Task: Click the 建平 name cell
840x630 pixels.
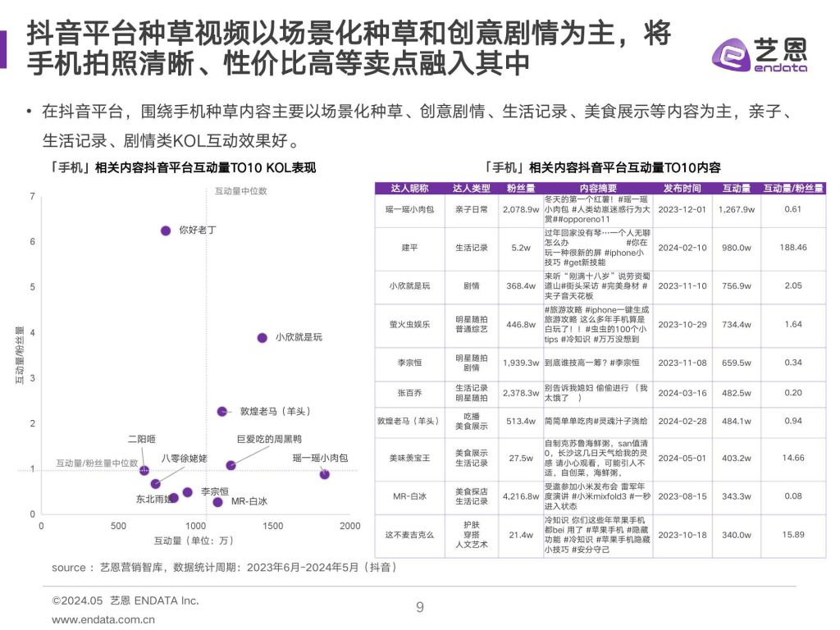Action: [409, 248]
